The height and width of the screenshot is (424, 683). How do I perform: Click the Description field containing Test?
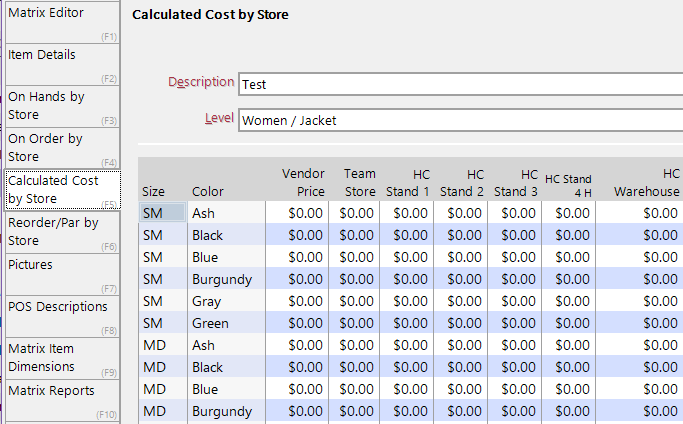coord(460,84)
